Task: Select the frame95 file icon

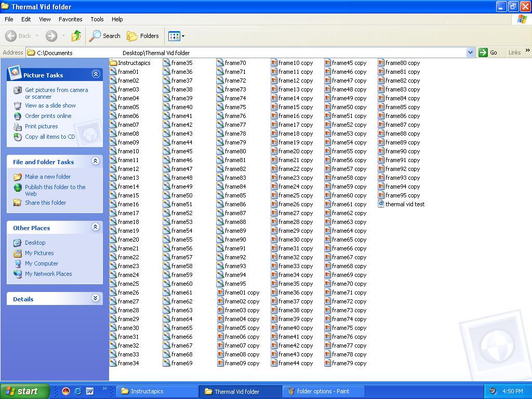Action: [x=220, y=284]
